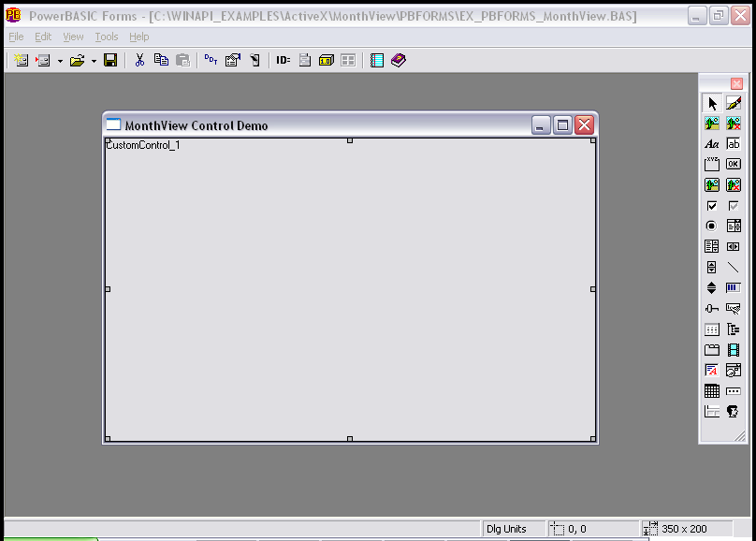Select the radio button control tool
This screenshot has height=541, width=756.
click(712, 227)
